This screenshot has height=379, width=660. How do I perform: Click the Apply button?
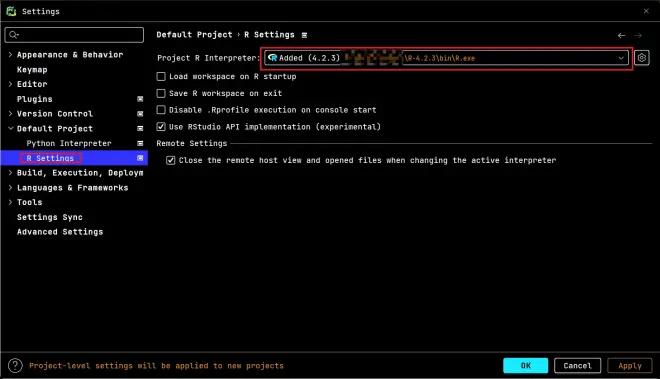tap(630, 366)
